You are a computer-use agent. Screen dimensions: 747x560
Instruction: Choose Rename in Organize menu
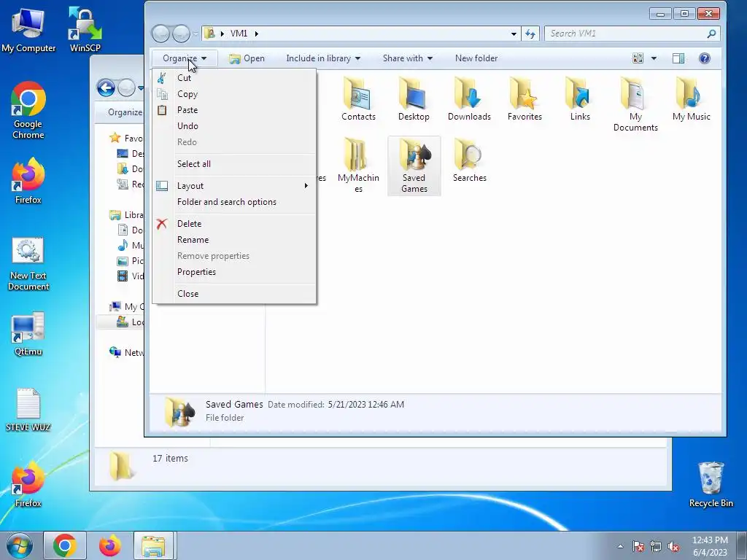234,240
